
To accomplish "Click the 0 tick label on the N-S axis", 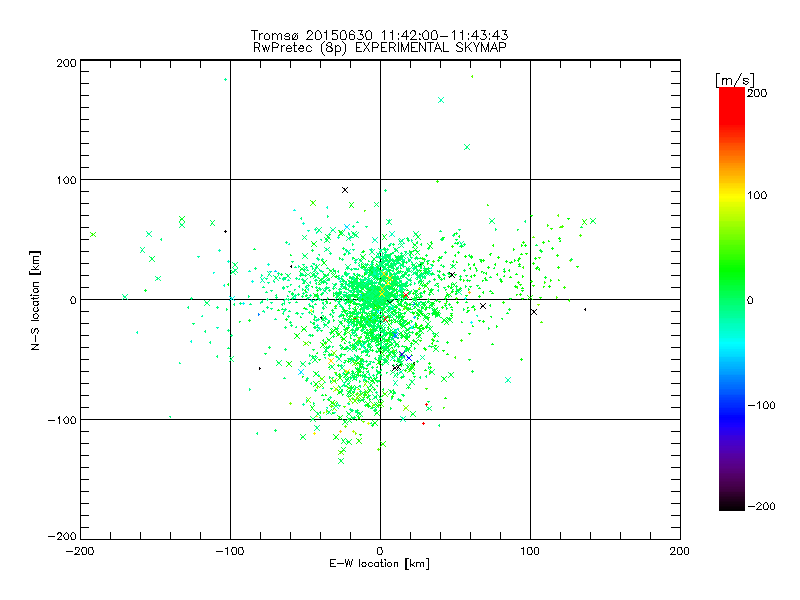I will [73, 300].
